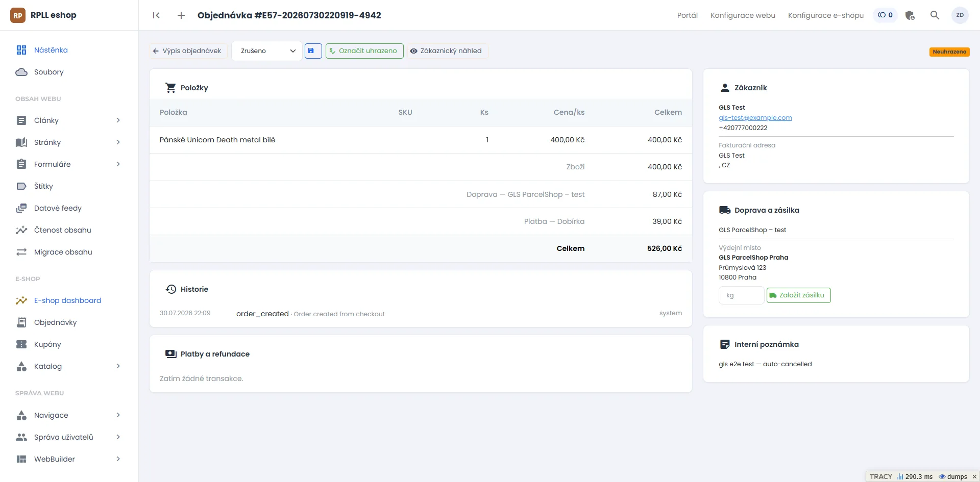Screen dimensions: 980x482
Task: Click the item Pánské Unicorn Death metal bílé
Action: pos(217,140)
